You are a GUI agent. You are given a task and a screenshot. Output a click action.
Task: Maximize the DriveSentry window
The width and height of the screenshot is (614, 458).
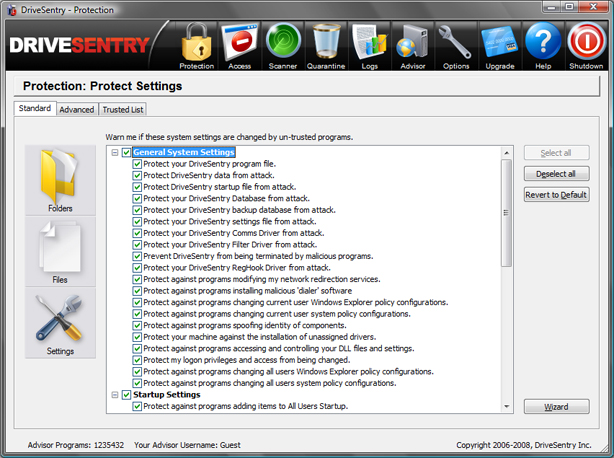(570, 7)
